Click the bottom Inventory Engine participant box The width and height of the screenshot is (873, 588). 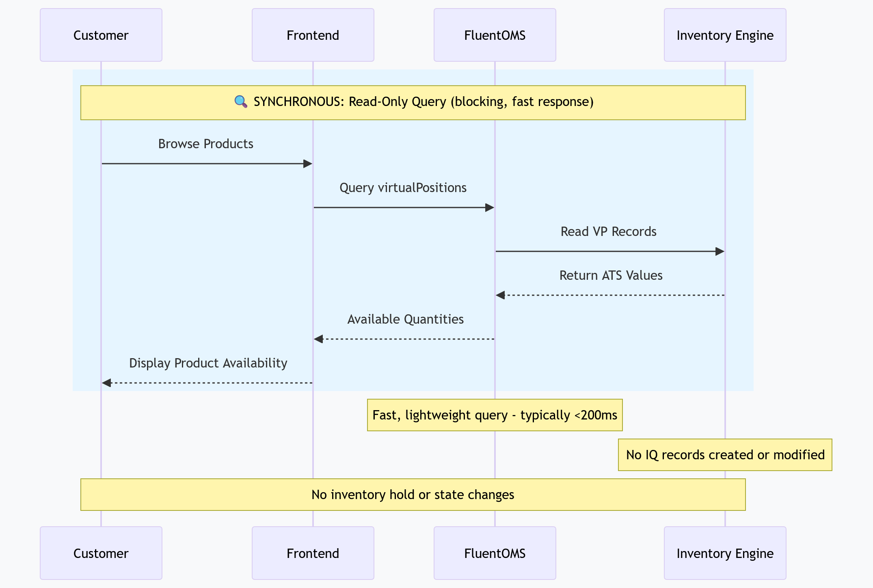[725, 553]
